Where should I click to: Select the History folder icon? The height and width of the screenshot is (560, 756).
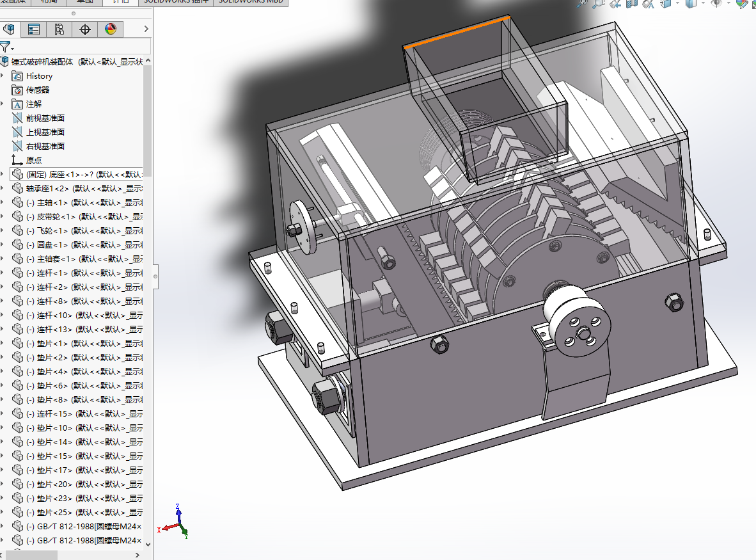17,76
